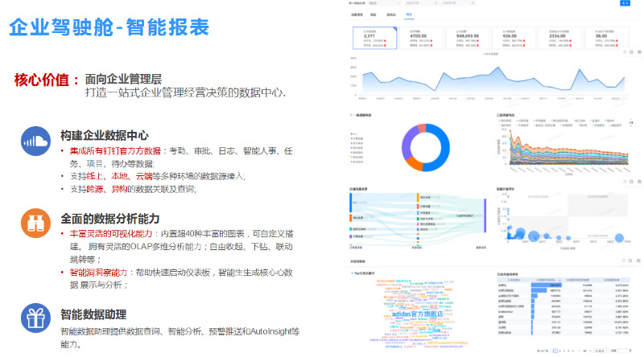The image size is (644, 357).
Task: Click the purple segment of the donut chart
Action: click(407, 143)
